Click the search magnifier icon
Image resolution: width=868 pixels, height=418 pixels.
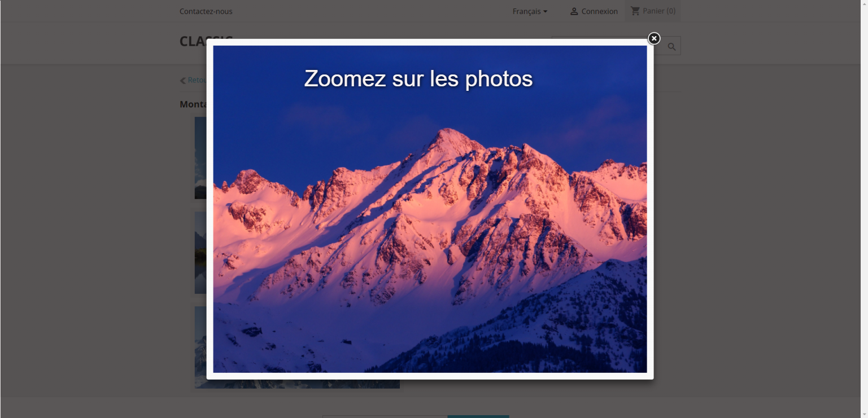[x=671, y=47]
